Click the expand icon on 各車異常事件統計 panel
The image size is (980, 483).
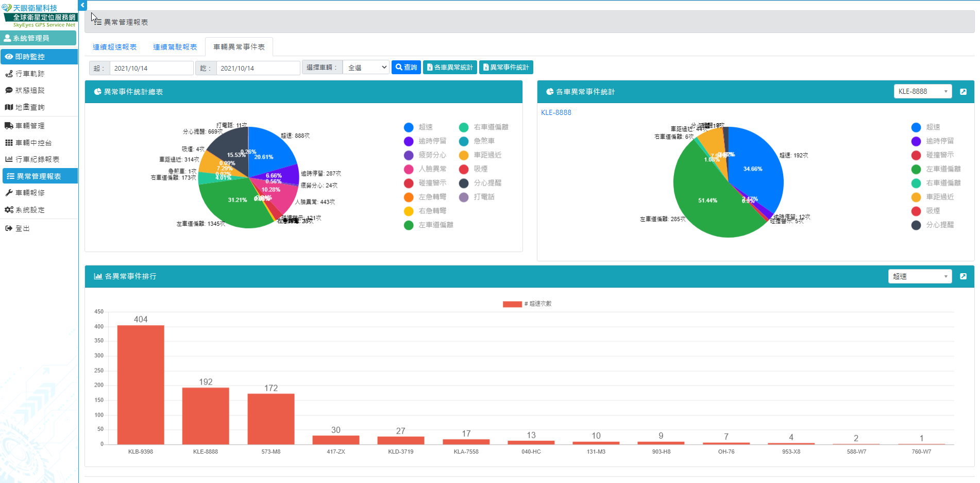[963, 92]
